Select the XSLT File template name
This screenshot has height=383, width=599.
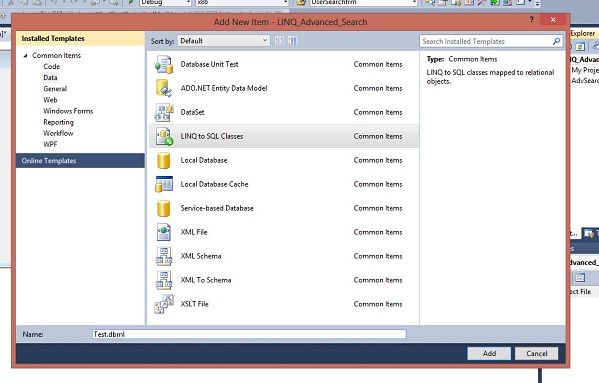[x=194, y=304]
